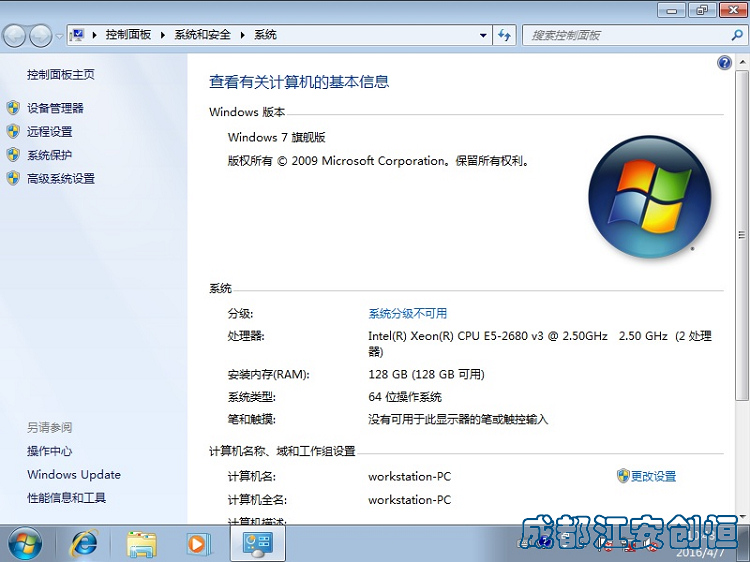Click the shield icon beside 远程设置
This screenshot has height=562, width=750.
coord(13,131)
